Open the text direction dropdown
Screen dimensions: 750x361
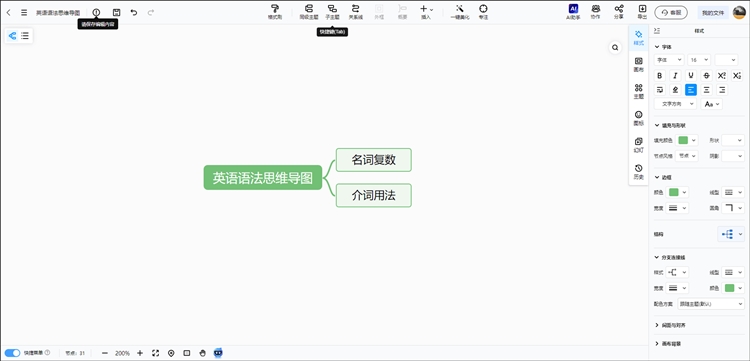click(x=675, y=104)
